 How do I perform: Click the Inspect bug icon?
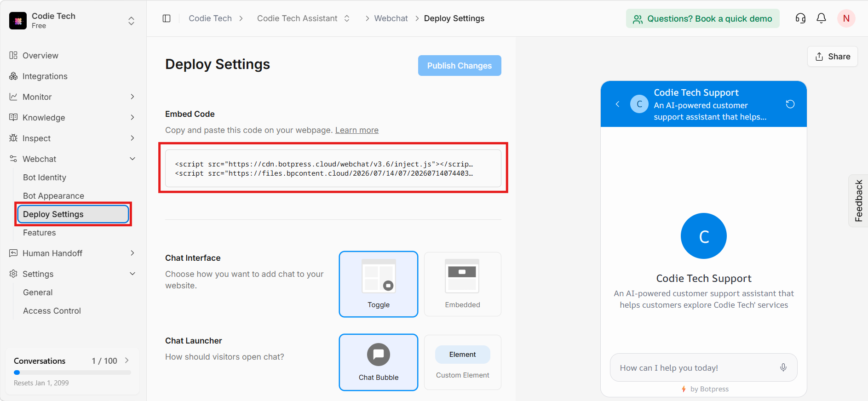tap(13, 138)
